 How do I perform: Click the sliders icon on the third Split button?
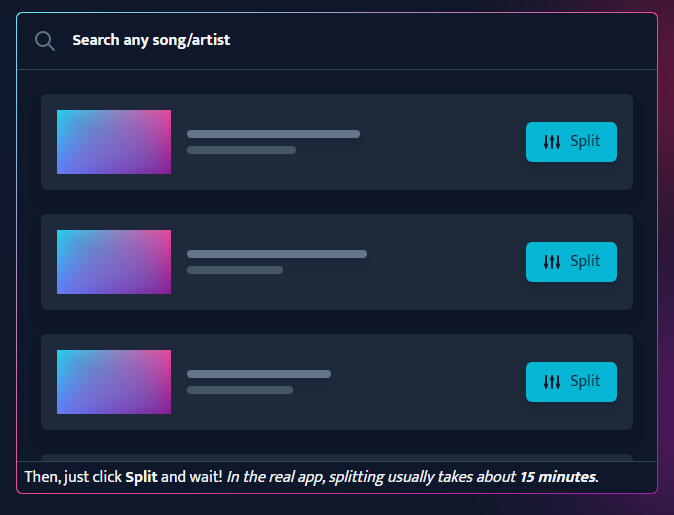pos(552,382)
